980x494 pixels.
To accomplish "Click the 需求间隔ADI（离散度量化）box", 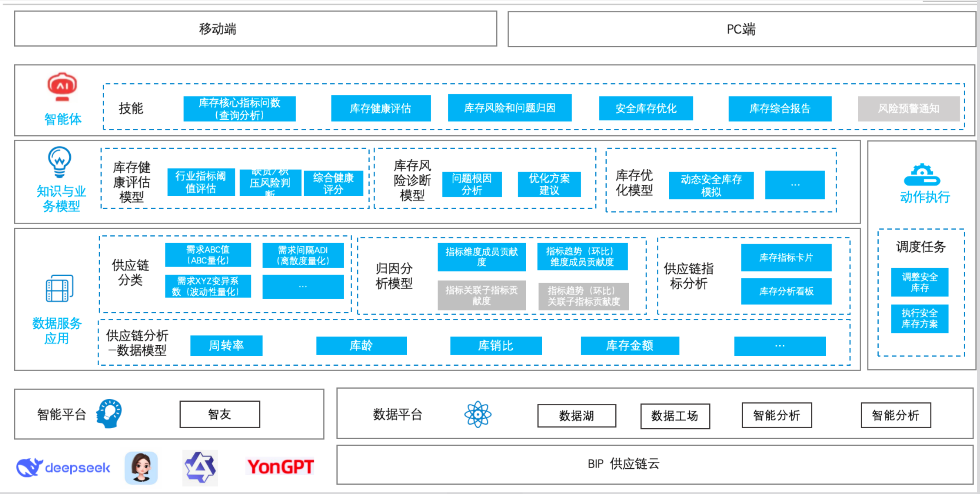I will 303,255.
